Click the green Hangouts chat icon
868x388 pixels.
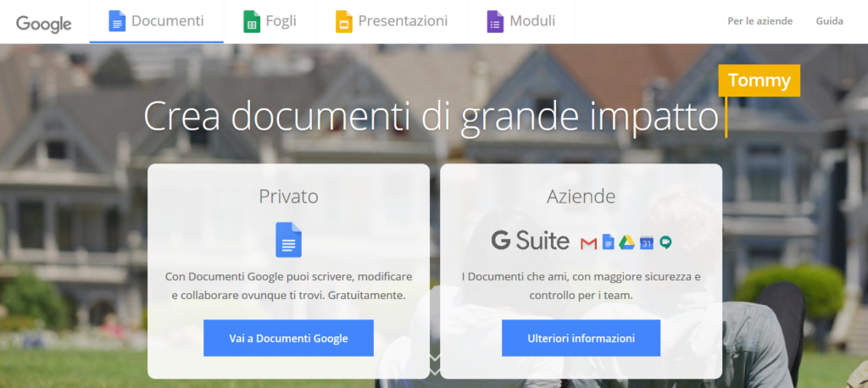tap(665, 242)
